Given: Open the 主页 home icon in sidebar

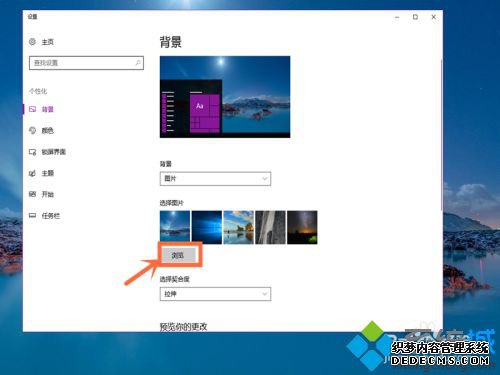Looking at the screenshot, I should pyautogui.click(x=32, y=42).
